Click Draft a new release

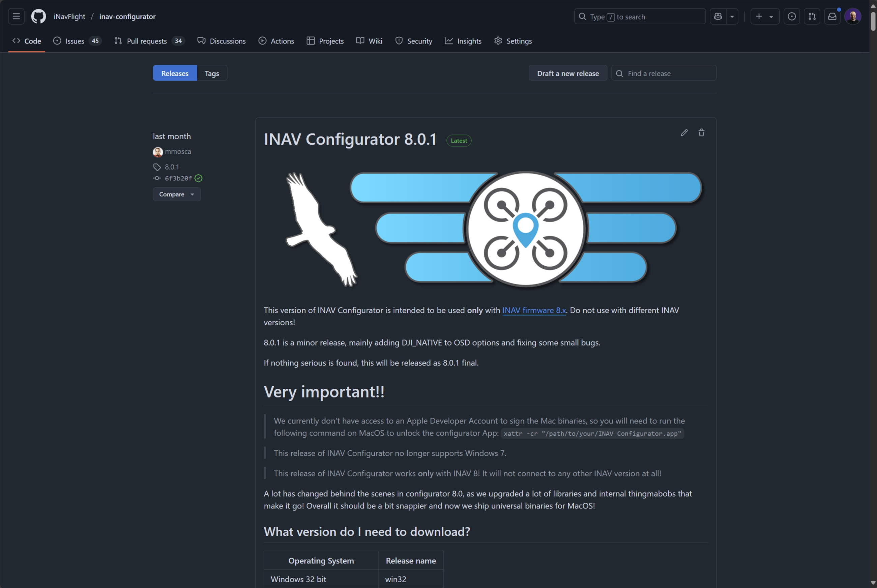[568, 73]
